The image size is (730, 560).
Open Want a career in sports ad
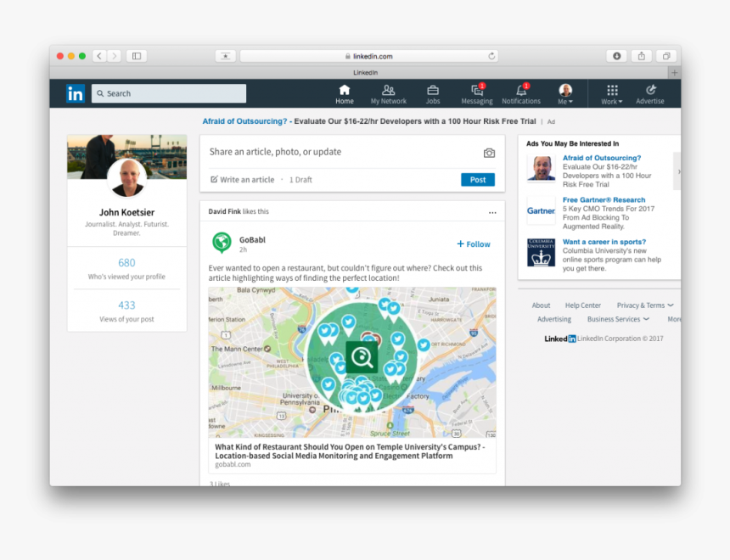click(x=604, y=242)
